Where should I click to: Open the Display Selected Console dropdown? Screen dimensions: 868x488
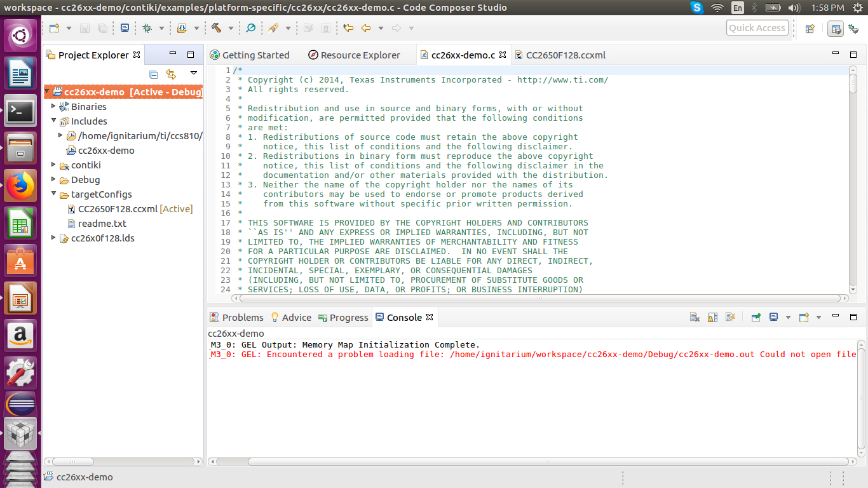788,317
